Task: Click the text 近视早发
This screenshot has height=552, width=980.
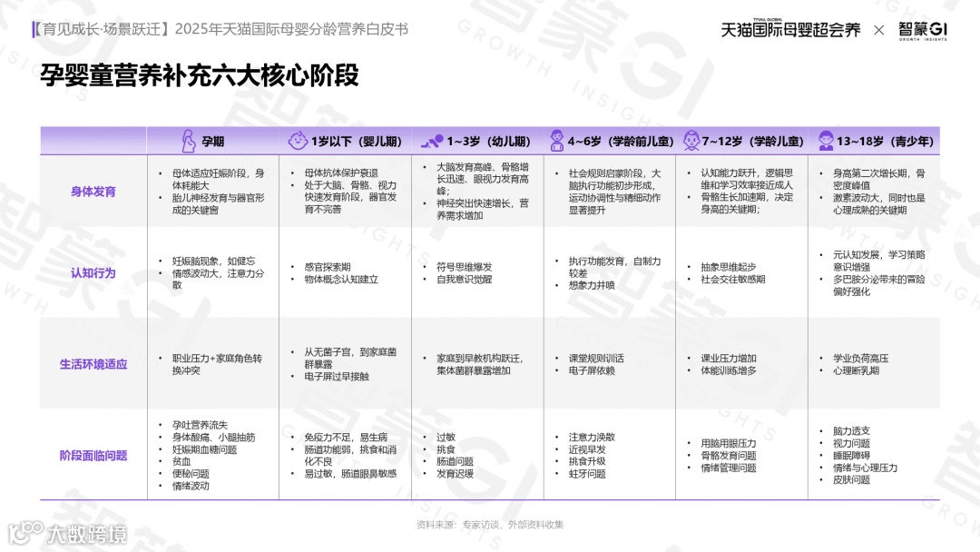Action: click(x=587, y=449)
